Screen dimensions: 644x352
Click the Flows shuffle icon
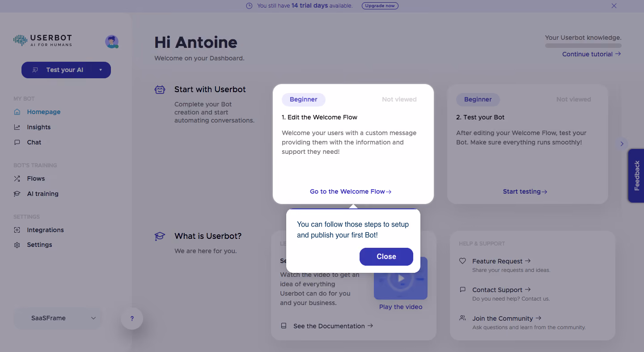(x=17, y=178)
